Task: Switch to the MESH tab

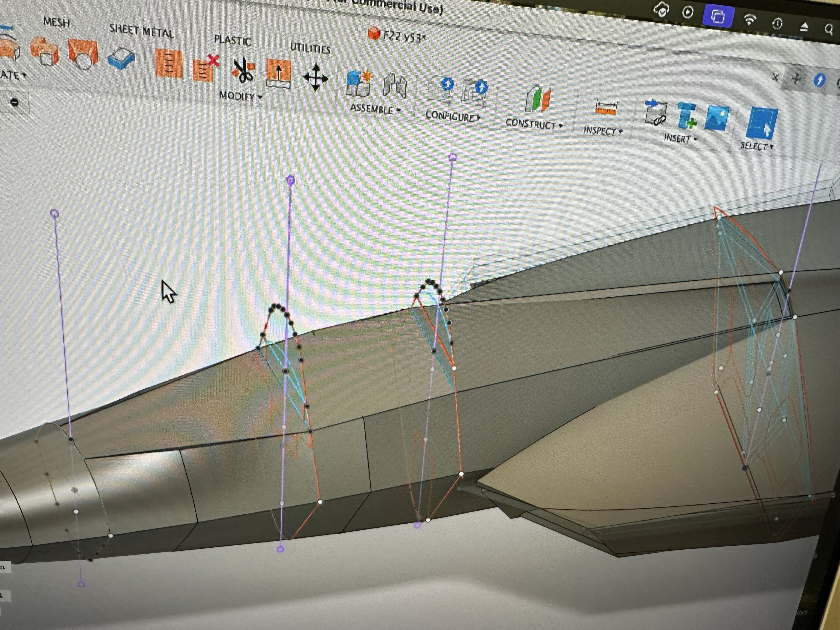Action: tap(57, 22)
